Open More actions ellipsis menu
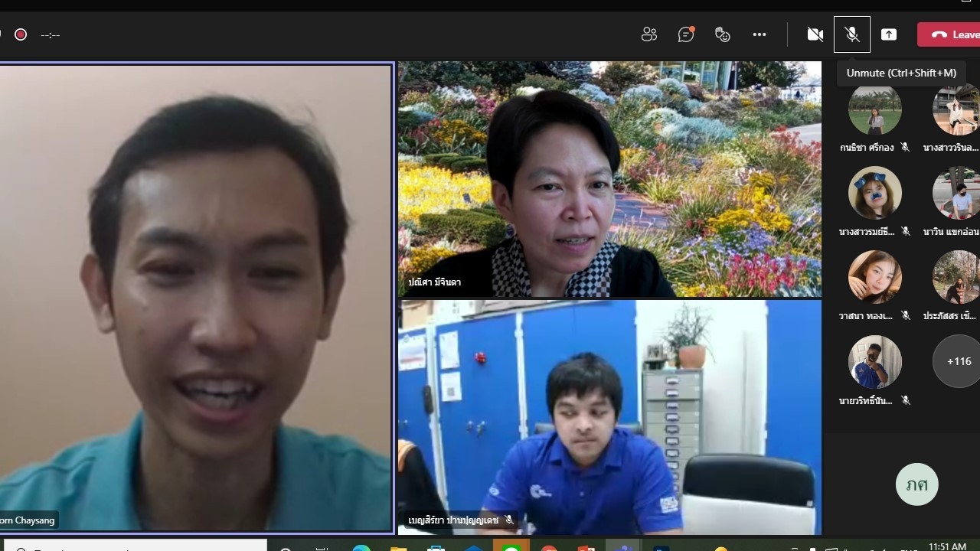Screen dimensions: 980x551 click(759, 34)
